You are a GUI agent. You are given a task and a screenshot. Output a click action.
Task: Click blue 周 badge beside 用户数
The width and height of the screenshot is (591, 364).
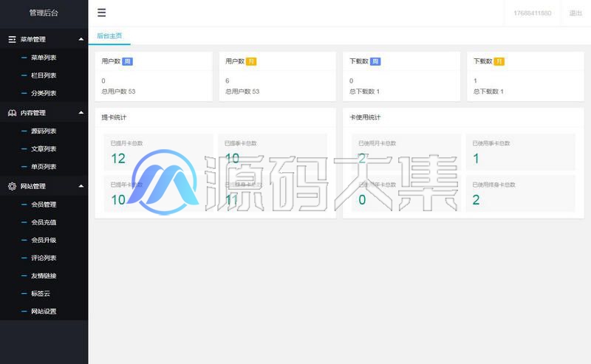pos(127,61)
